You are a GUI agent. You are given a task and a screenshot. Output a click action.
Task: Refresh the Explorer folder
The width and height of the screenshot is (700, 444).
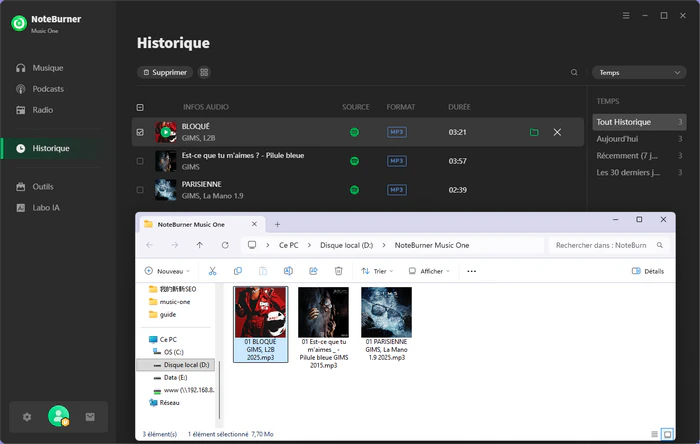pyautogui.click(x=225, y=245)
